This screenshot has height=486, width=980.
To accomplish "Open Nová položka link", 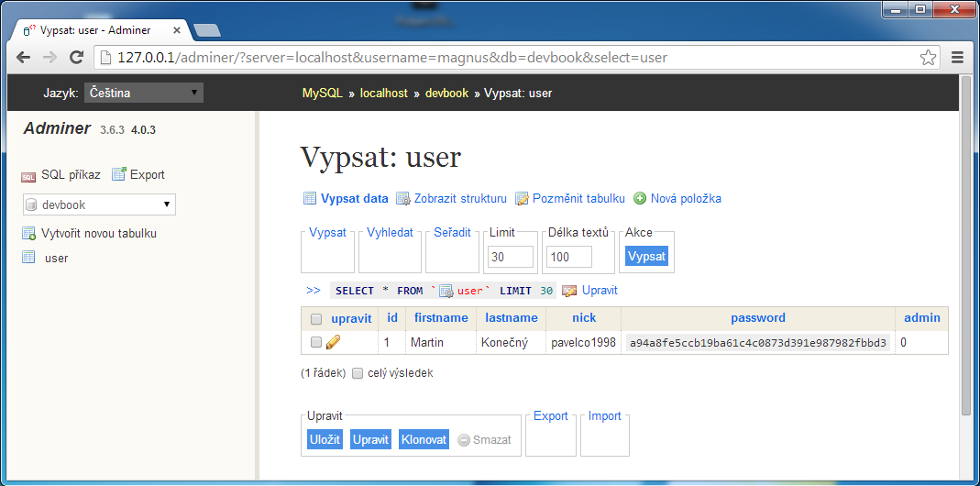I will point(687,198).
